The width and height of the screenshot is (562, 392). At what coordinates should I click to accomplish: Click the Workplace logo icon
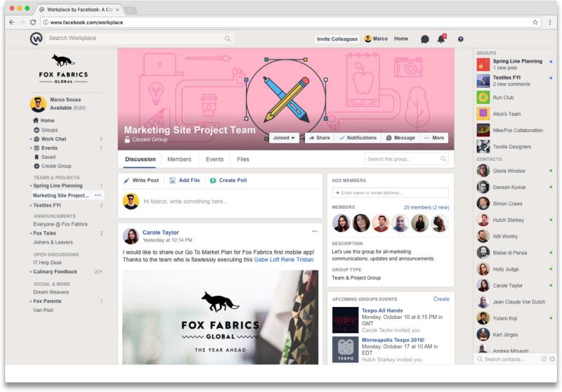pos(37,39)
